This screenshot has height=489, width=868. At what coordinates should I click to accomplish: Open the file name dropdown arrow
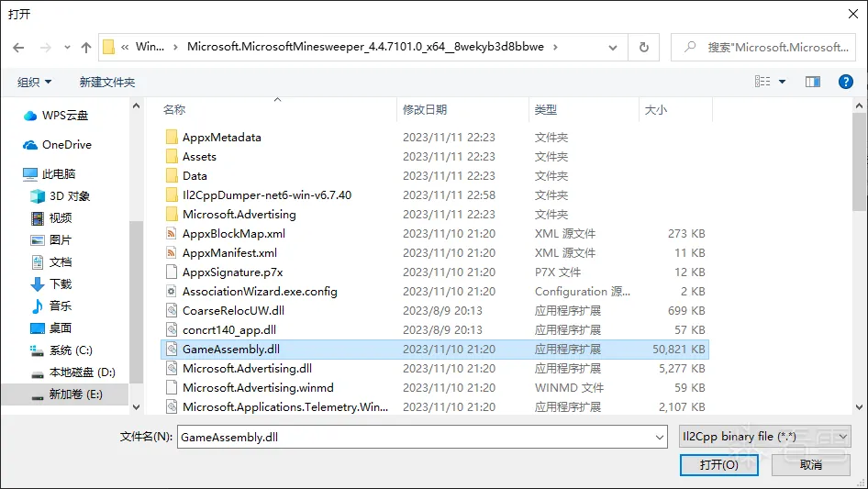[x=660, y=437]
